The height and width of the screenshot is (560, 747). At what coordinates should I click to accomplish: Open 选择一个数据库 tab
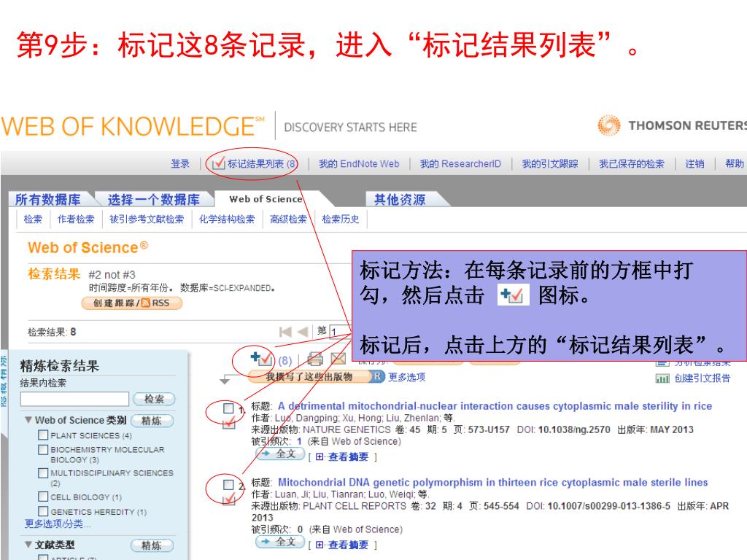pyautogui.click(x=153, y=200)
